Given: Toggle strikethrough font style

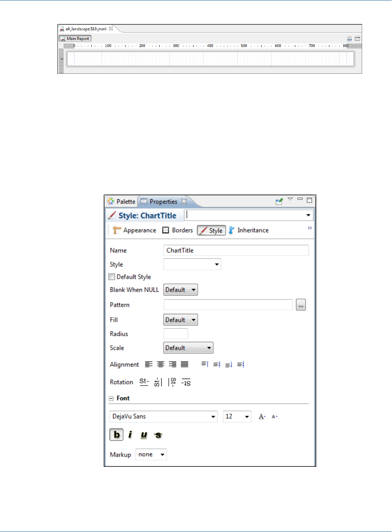Looking at the screenshot, I should [x=158, y=435].
